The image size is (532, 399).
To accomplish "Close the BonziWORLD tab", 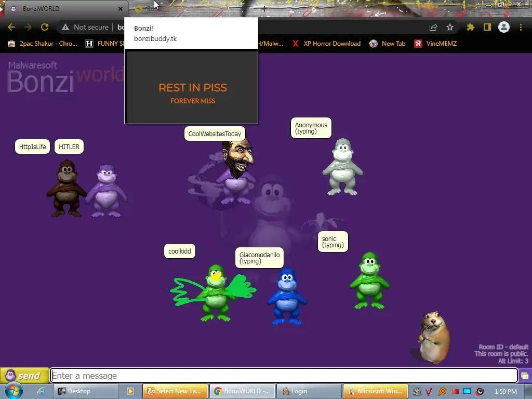I will tap(120, 9).
